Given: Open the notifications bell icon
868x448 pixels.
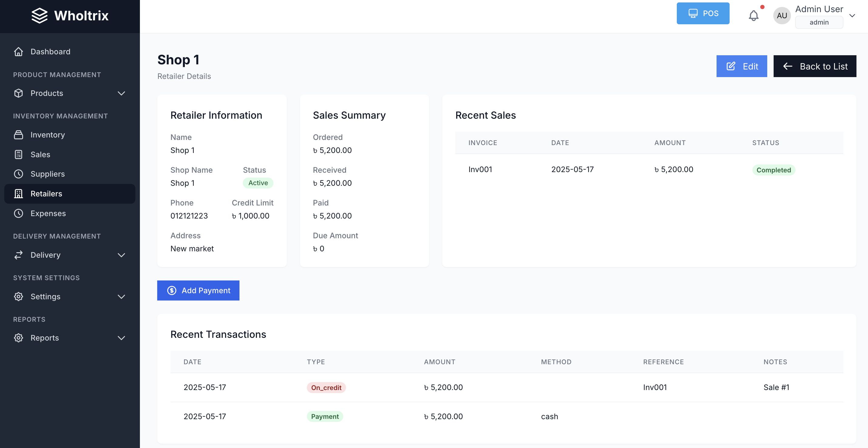Looking at the screenshot, I should [754, 15].
